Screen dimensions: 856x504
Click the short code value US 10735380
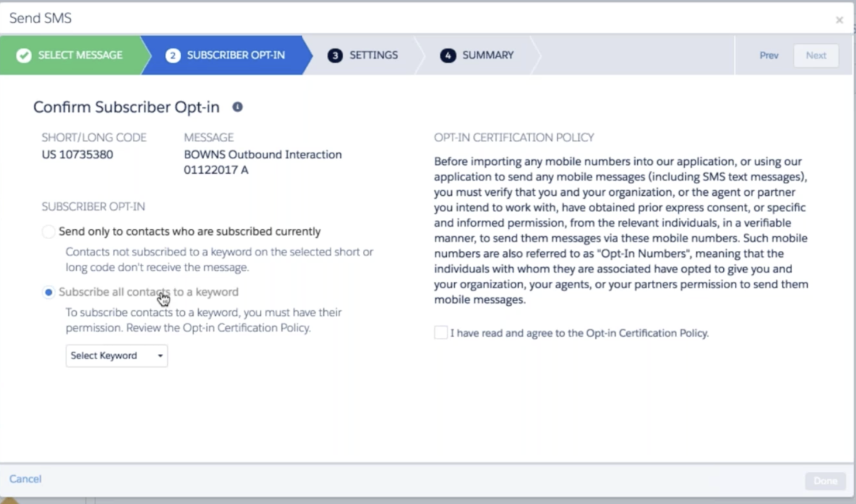click(77, 154)
